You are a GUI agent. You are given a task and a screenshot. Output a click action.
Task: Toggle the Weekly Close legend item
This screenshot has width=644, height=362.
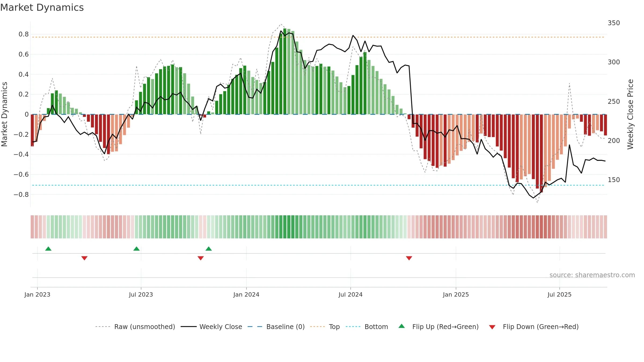[211, 327]
